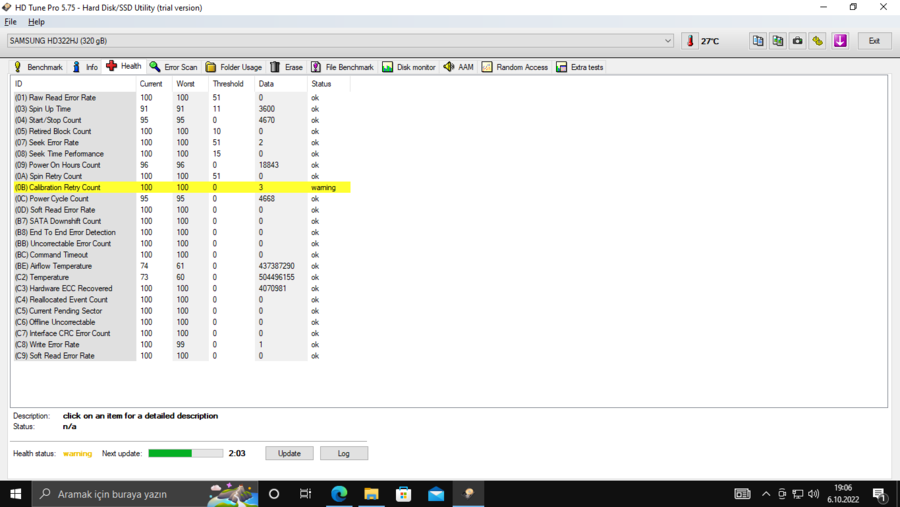Select the Current Pending Sector row

click(181, 311)
